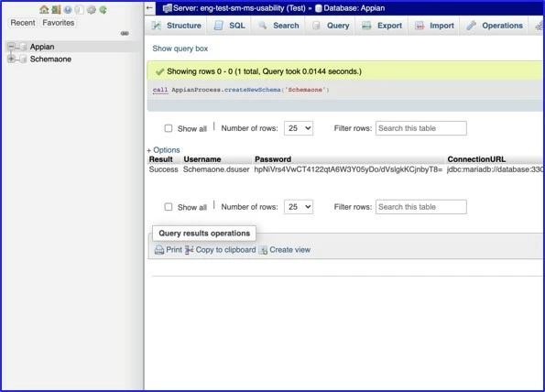Click lower Filter rows search field
545x392 pixels.
click(421, 207)
